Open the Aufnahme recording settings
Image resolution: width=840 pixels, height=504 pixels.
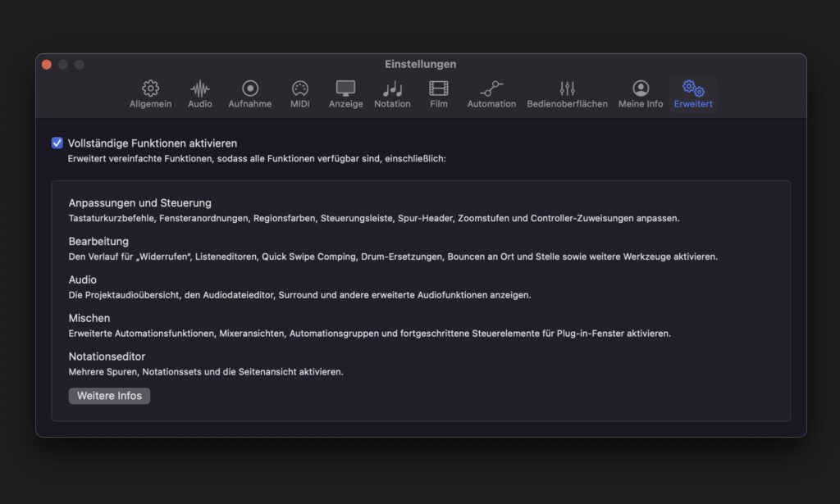[x=249, y=94]
